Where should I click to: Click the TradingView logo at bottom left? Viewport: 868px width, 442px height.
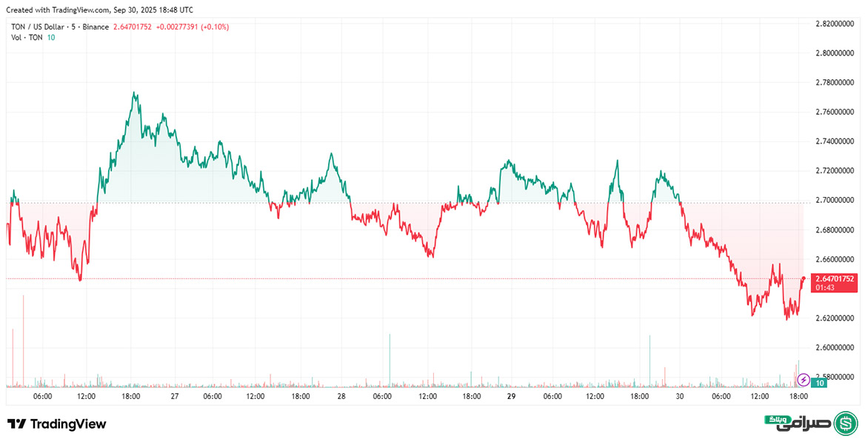[x=57, y=424]
